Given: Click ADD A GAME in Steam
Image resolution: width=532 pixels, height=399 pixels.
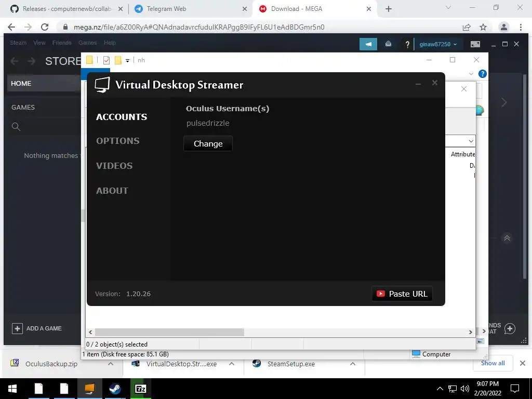Looking at the screenshot, I should pos(37,328).
